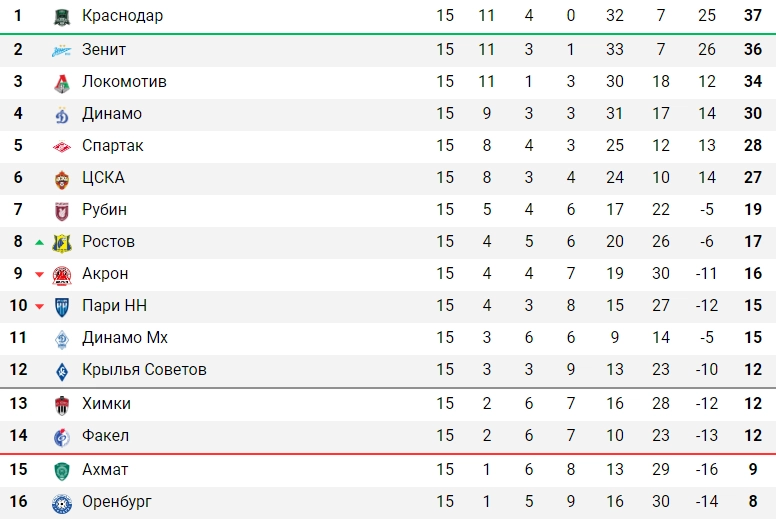
Task: Open the Крылья Советов team link
Action: [144, 370]
